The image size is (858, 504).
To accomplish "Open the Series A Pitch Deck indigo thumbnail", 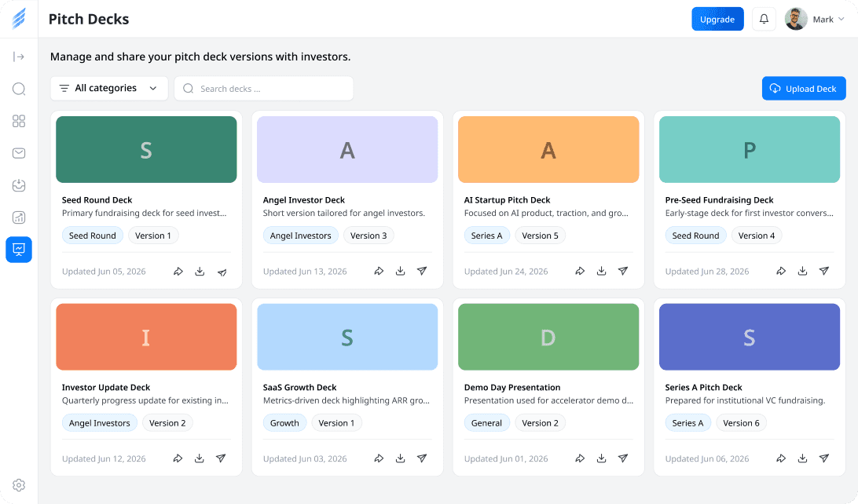I will pos(750,337).
